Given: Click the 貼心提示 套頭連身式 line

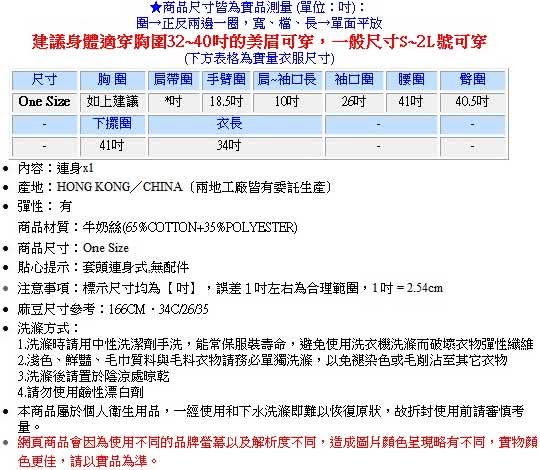Looking at the screenshot, I should (x=103, y=267).
